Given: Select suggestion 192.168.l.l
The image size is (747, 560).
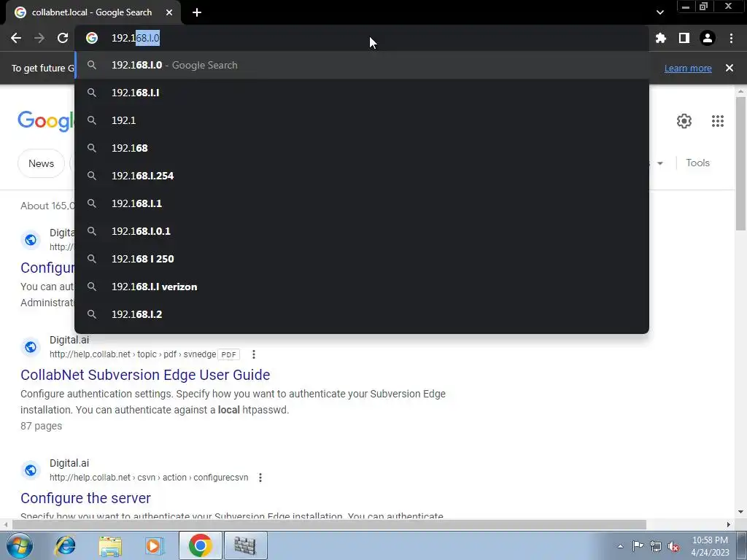Looking at the screenshot, I should (x=362, y=93).
